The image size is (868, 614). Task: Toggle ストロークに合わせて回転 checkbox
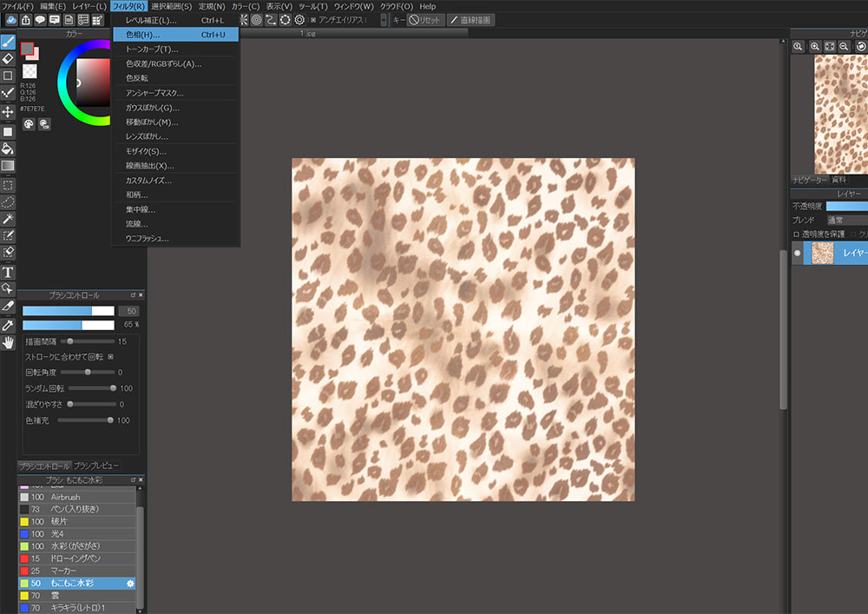point(110,356)
